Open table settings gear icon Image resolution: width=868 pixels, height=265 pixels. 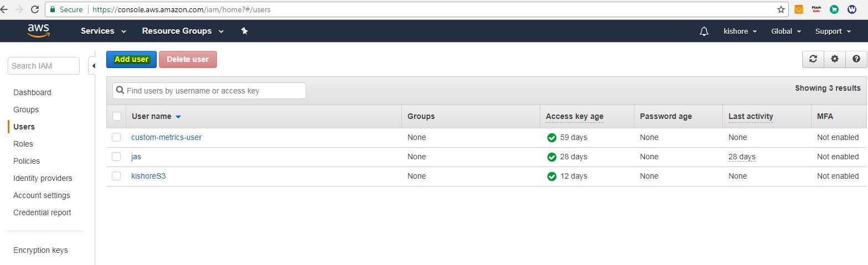point(834,59)
